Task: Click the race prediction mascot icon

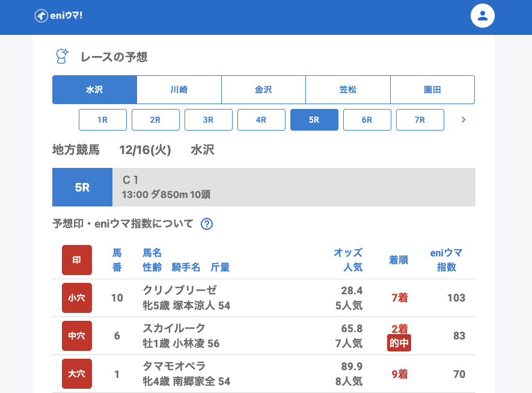Action: pos(62,57)
